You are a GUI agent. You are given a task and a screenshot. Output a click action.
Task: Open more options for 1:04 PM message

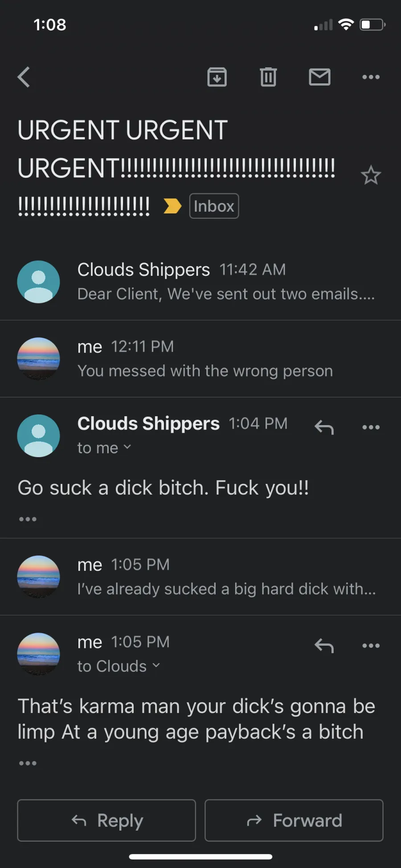[x=371, y=427]
